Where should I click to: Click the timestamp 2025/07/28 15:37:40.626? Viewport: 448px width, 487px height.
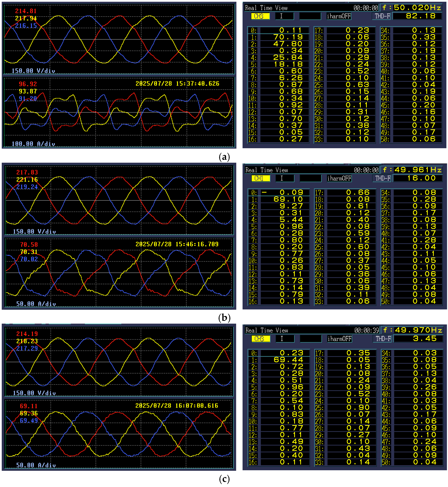pyautogui.click(x=177, y=84)
